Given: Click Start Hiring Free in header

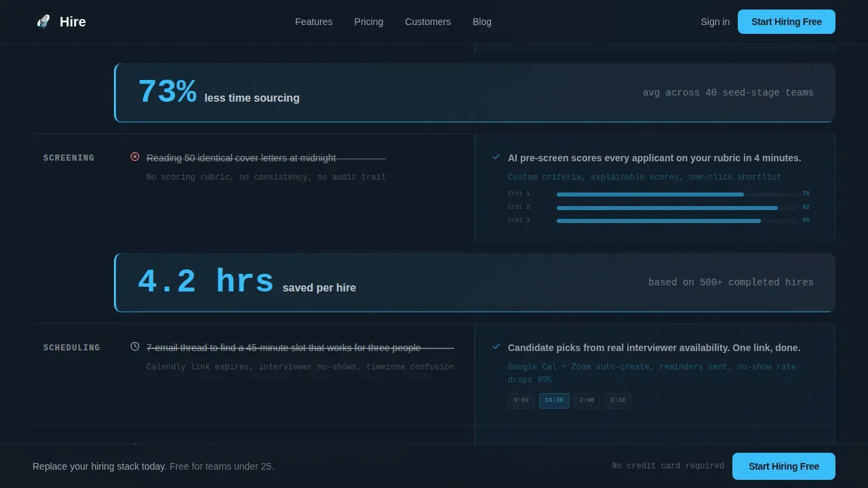Looking at the screenshot, I should pos(787,22).
